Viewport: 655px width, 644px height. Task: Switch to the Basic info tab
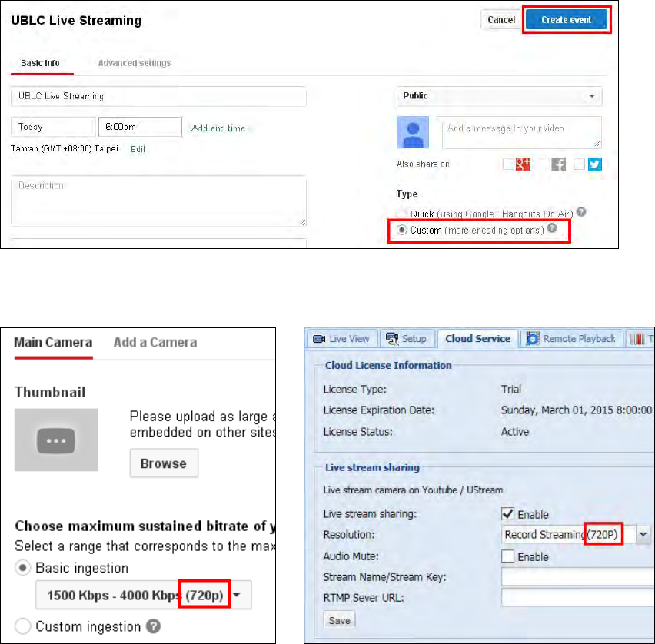[x=40, y=63]
